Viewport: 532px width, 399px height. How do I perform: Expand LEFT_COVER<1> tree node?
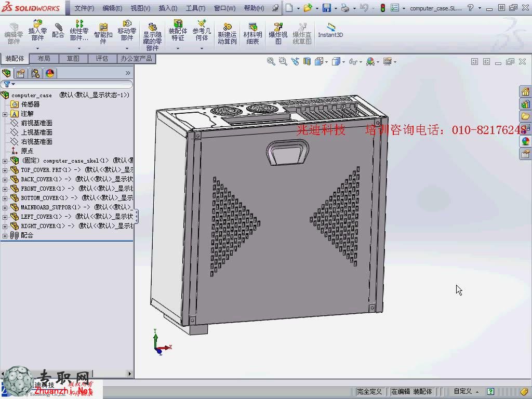(5, 217)
